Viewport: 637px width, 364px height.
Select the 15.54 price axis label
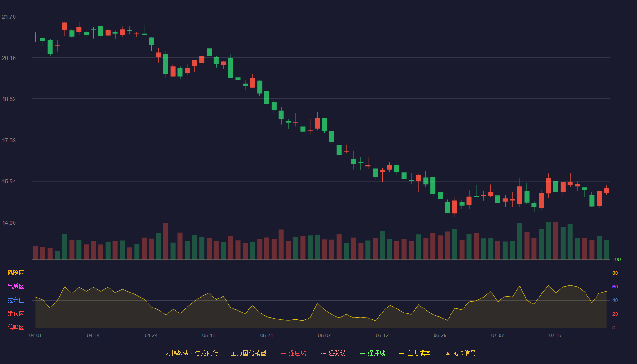tap(9, 182)
